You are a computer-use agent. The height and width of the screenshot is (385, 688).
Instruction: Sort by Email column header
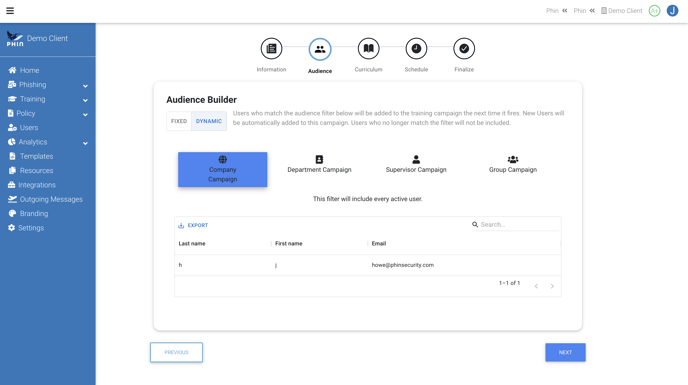[x=379, y=244]
